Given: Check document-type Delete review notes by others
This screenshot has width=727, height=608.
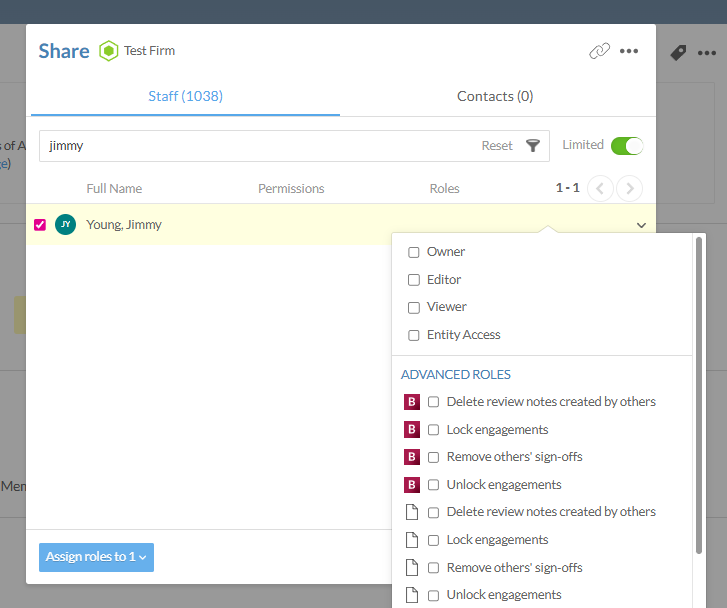Looking at the screenshot, I should [433, 512].
